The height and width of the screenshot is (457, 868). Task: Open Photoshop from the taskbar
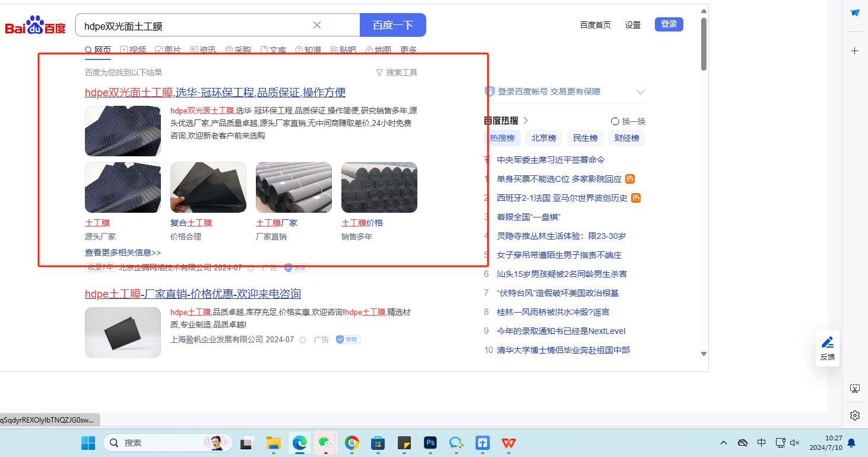click(430, 443)
